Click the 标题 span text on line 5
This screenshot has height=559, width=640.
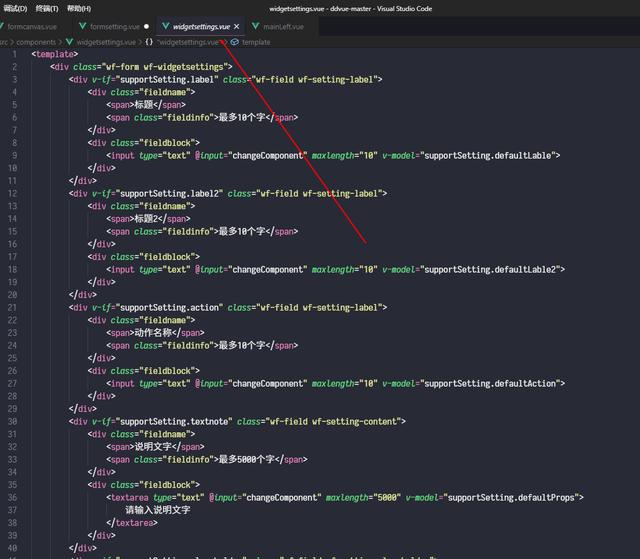[143, 105]
